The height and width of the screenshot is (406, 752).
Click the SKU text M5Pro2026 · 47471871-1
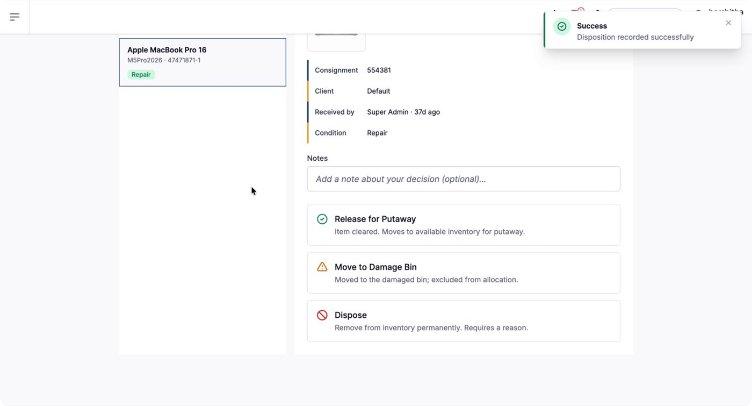coord(164,60)
